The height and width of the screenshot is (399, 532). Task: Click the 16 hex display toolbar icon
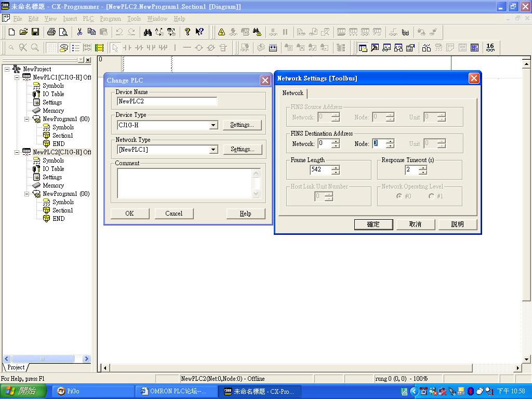point(490,47)
